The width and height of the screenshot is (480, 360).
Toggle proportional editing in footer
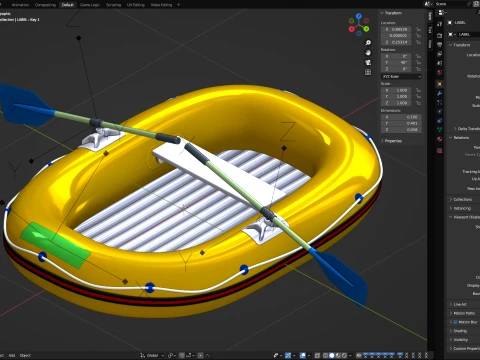[x=200, y=355]
